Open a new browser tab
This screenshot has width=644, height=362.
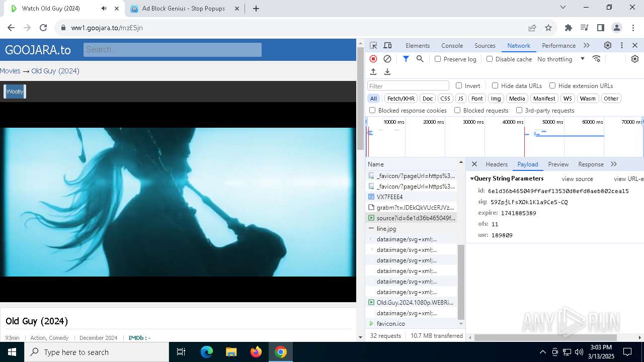coord(256,9)
